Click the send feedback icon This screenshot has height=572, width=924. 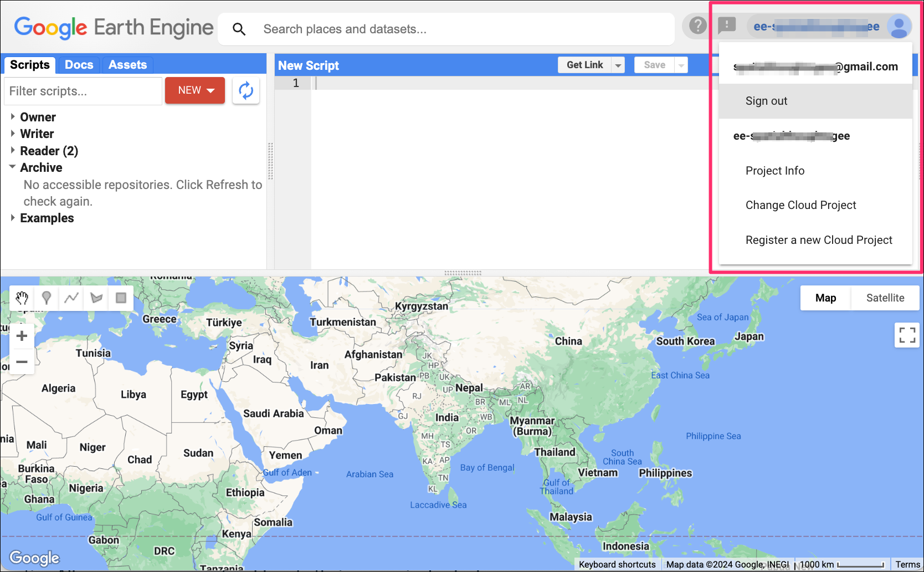pyautogui.click(x=726, y=25)
